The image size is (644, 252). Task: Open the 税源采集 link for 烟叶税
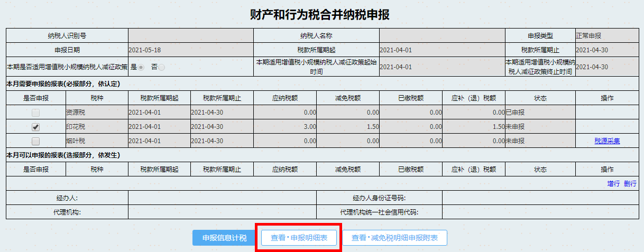pos(607,141)
